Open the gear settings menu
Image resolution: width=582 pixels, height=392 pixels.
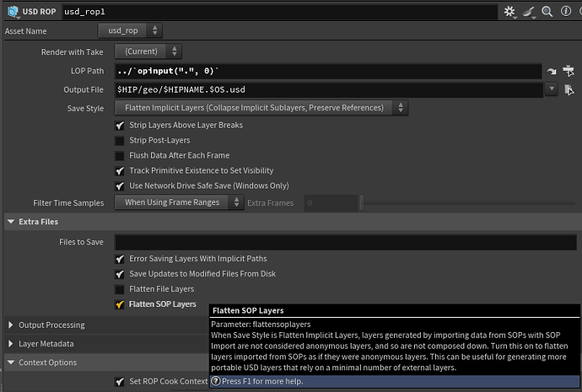[x=509, y=12]
